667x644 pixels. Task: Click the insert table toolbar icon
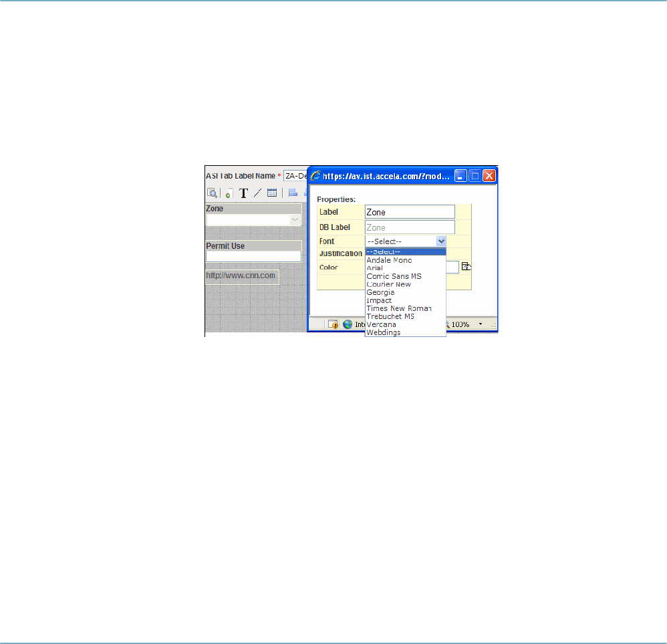tap(272, 193)
